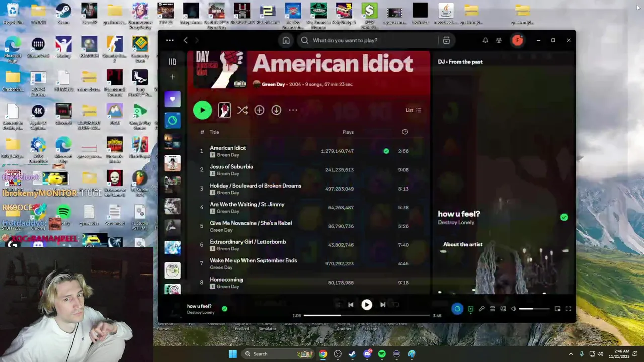Create a new playlist with plus icon
Viewport: 644px width, 362px height.
pyautogui.click(x=172, y=77)
